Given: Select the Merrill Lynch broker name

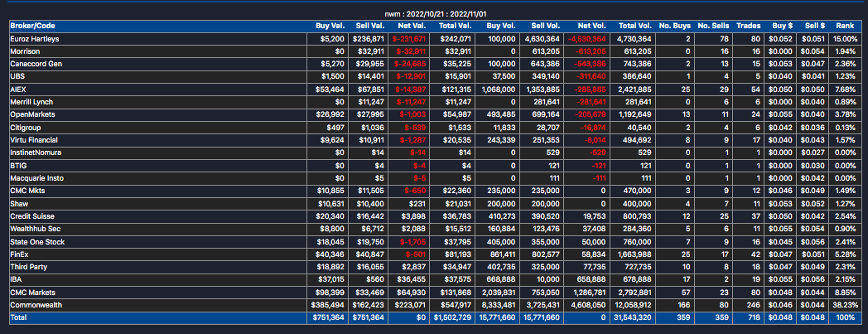Looking at the screenshot, I should tap(31, 103).
